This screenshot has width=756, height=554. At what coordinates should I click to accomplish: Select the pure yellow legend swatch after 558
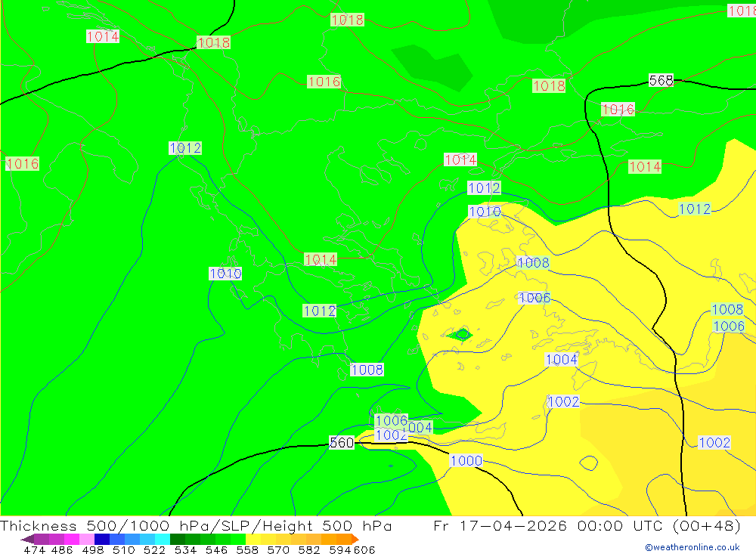click(x=253, y=539)
